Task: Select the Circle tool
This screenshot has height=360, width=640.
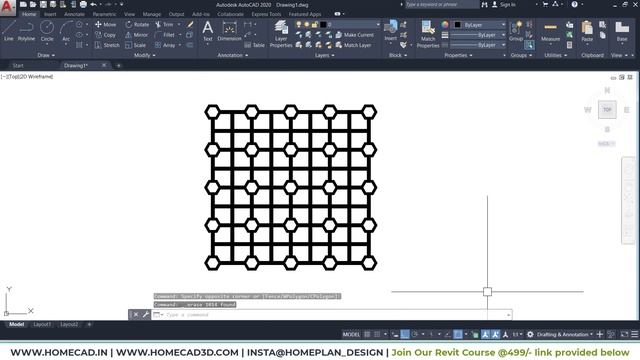Action: 47,31
